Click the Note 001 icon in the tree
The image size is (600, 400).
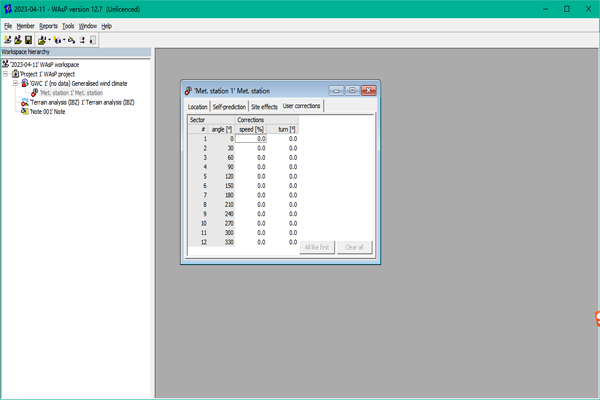point(25,111)
